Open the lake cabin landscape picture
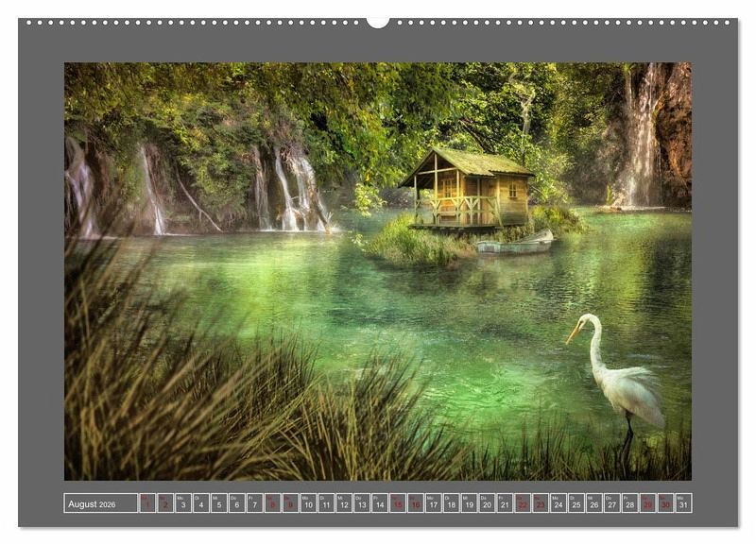Screen dimensions: 756x545 pyautogui.click(x=378, y=271)
